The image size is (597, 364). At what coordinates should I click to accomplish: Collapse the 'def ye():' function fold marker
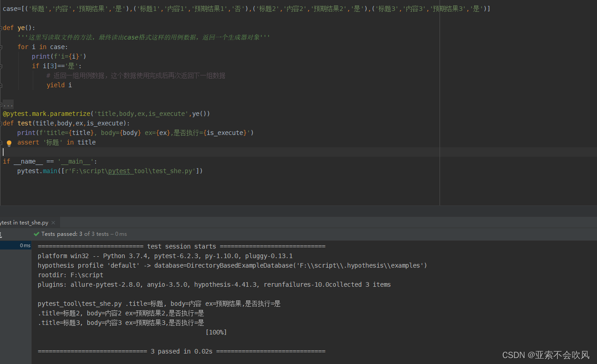click(1, 28)
